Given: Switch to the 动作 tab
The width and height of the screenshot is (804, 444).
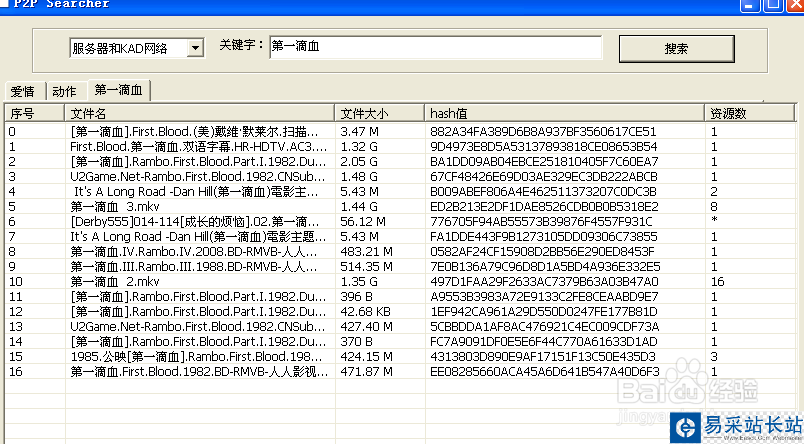Looking at the screenshot, I should click(67, 92).
